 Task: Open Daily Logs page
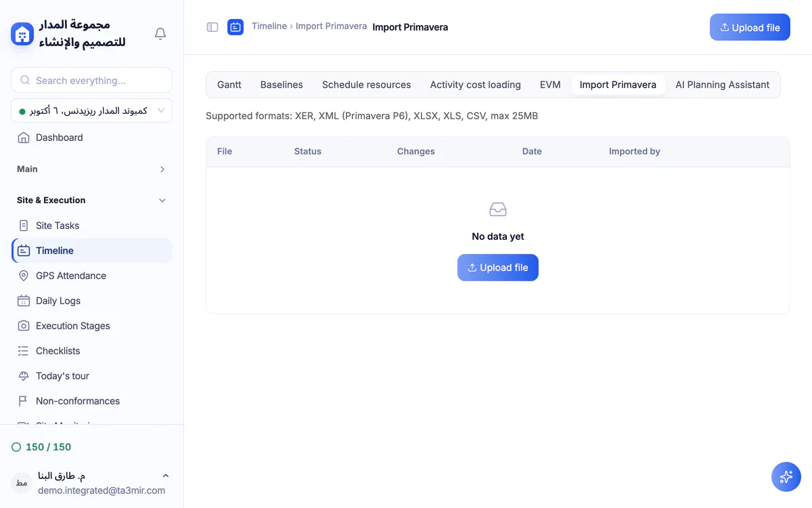pos(91,301)
